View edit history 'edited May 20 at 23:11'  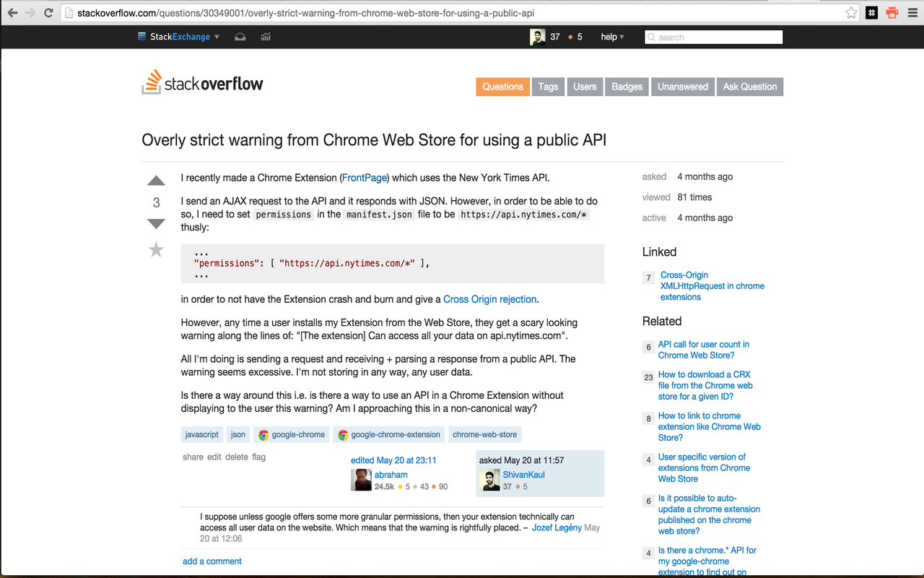coord(393,460)
